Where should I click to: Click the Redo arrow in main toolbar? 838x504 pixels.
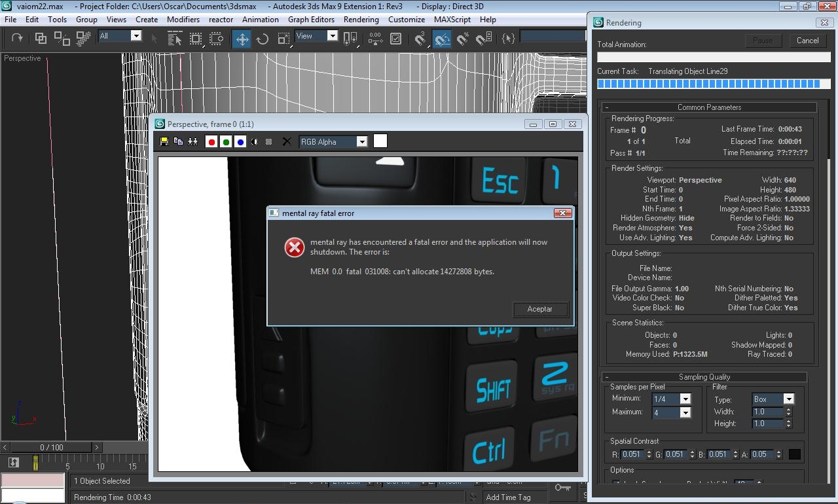point(18,38)
